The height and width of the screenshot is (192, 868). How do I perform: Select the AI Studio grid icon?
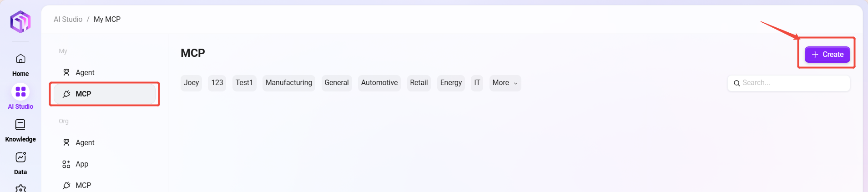point(20,92)
